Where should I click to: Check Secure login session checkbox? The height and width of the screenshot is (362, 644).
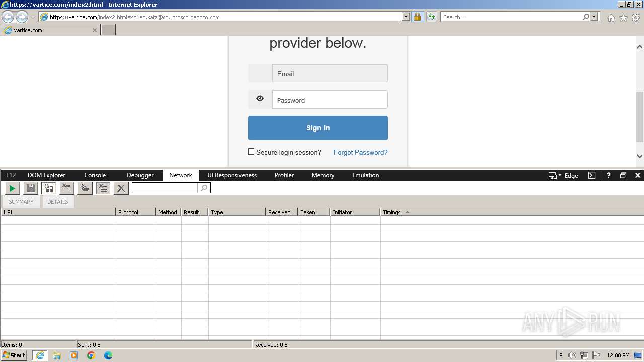pyautogui.click(x=251, y=152)
